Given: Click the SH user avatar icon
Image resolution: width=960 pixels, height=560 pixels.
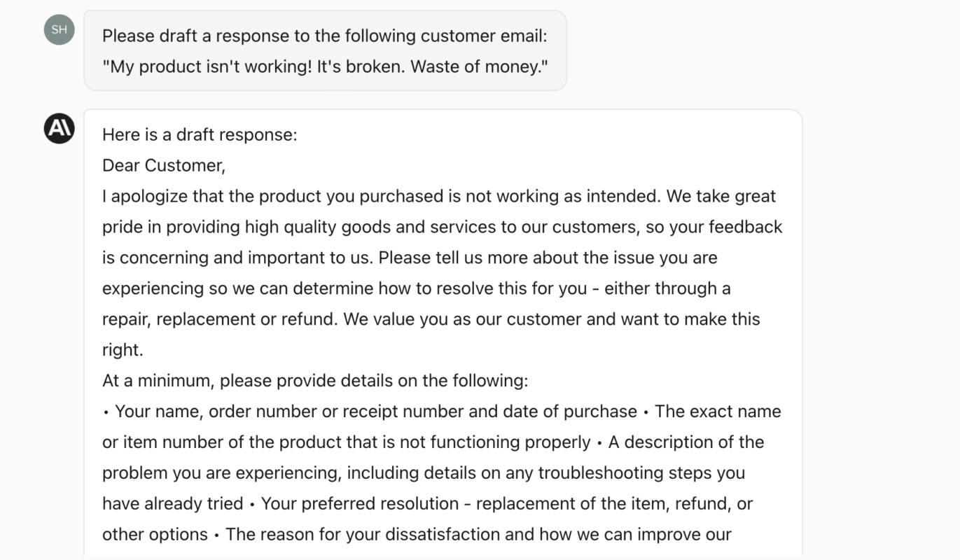Looking at the screenshot, I should tap(59, 29).
